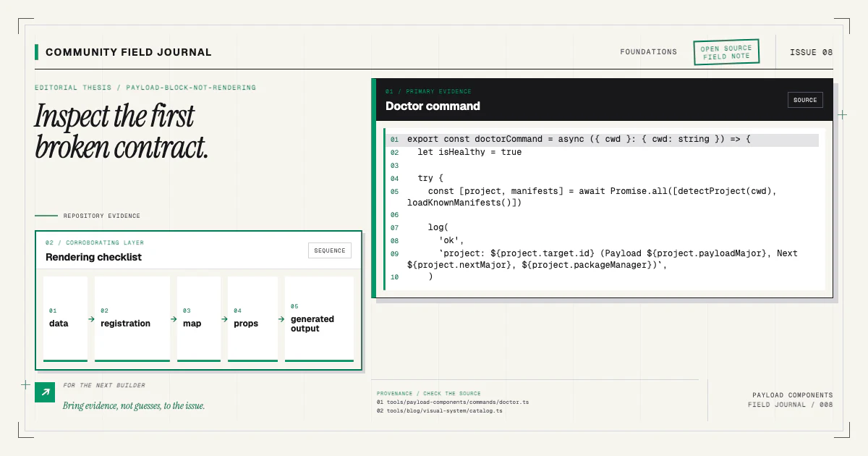Click the arrow between props and generated output

pyautogui.click(x=281, y=318)
